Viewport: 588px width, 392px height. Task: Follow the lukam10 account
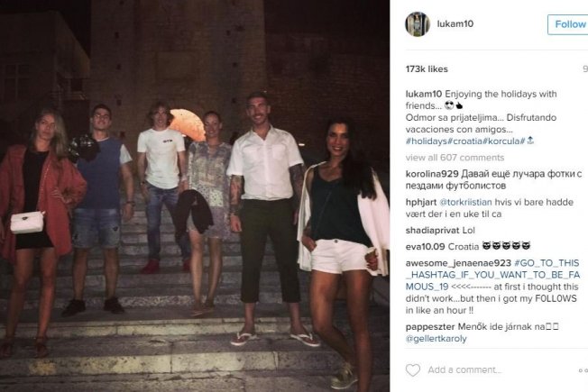[x=568, y=24]
